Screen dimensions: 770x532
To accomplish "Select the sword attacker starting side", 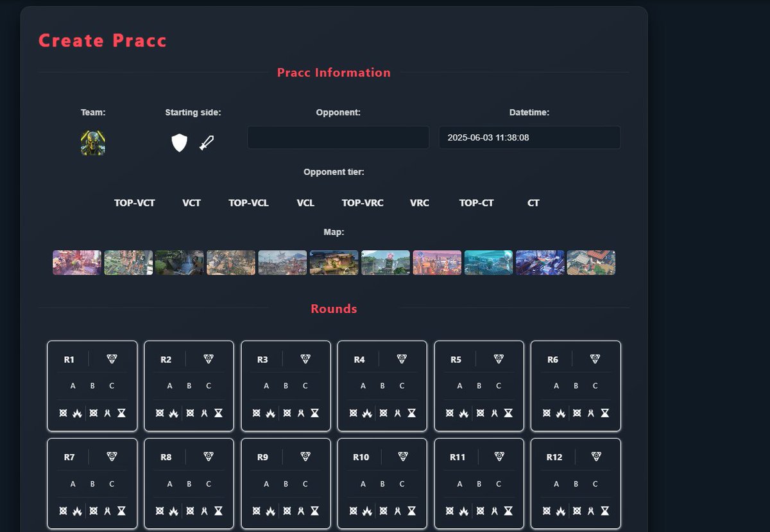I will tap(207, 142).
